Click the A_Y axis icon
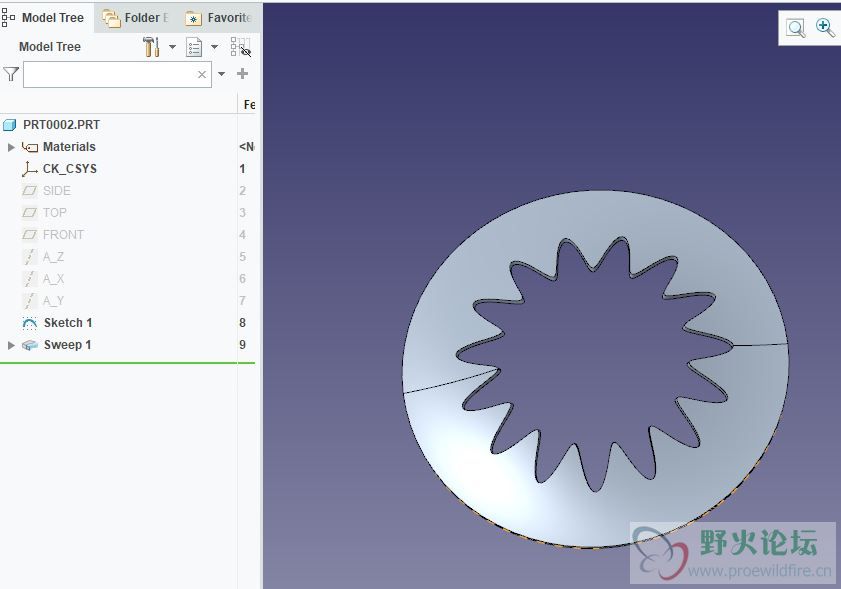The image size is (841, 589). [x=29, y=301]
